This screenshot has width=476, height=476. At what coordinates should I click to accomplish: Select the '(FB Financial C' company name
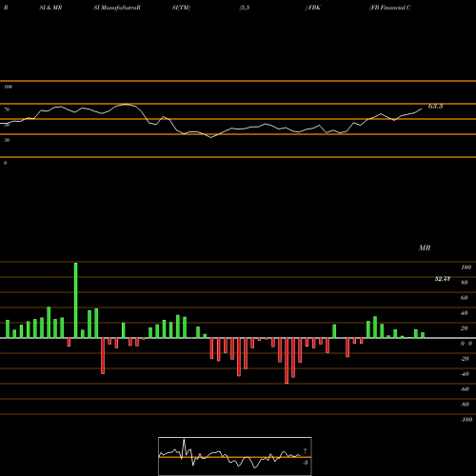point(390,8)
